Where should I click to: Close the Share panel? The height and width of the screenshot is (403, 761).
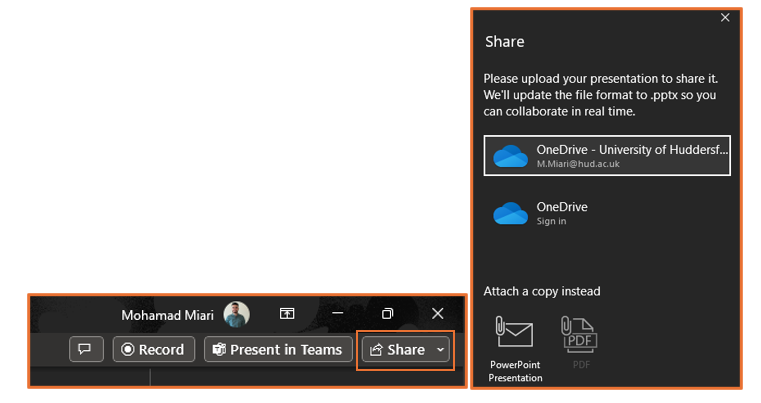click(725, 17)
